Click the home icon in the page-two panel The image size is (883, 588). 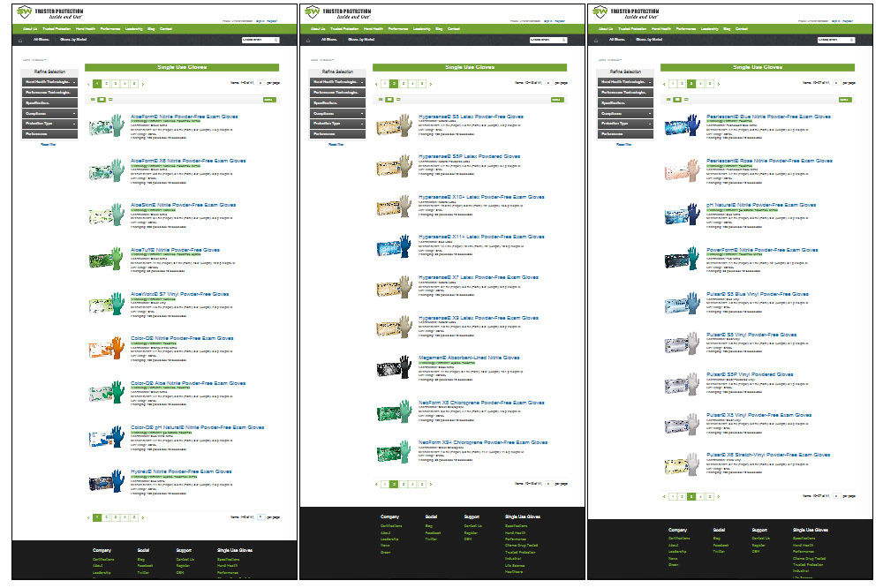308,40
